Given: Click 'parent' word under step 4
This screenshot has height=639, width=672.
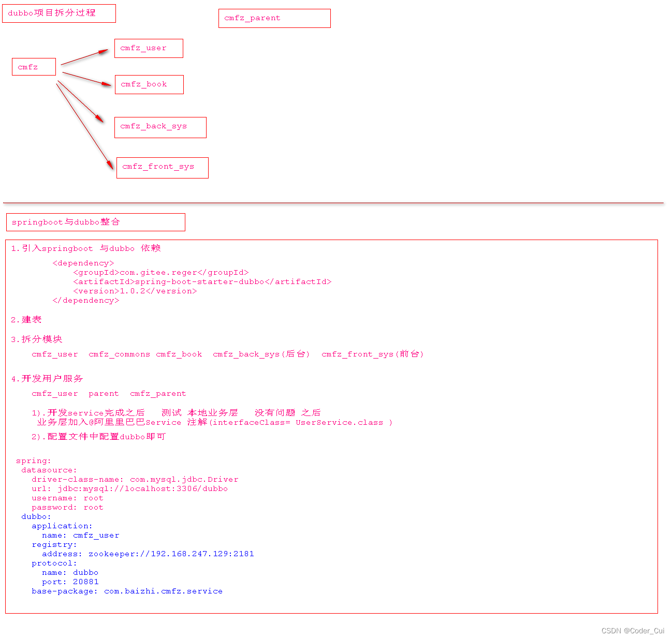Looking at the screenshot, I should tap(104, 394).
